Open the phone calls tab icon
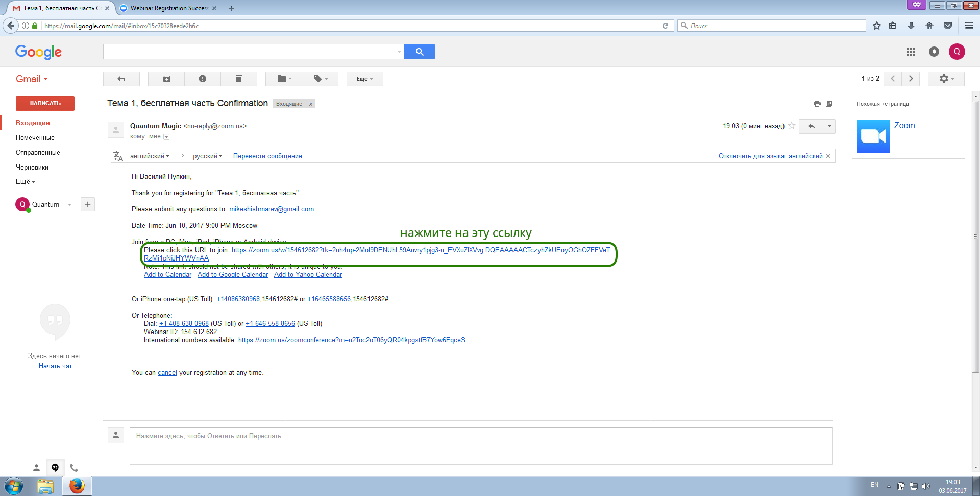The height and width of the screenshot is (496, 980). coord(74,467)
